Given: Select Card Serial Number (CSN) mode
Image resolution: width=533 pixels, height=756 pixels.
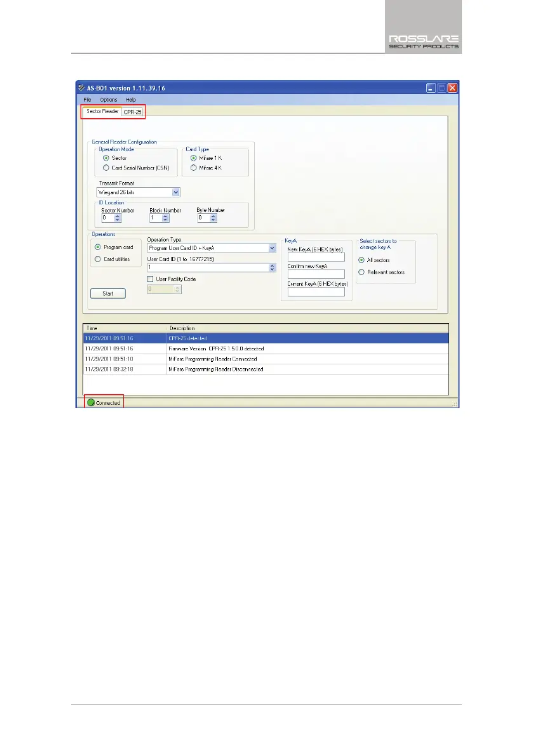Looking at the screenshot, I should pos(106,168).
